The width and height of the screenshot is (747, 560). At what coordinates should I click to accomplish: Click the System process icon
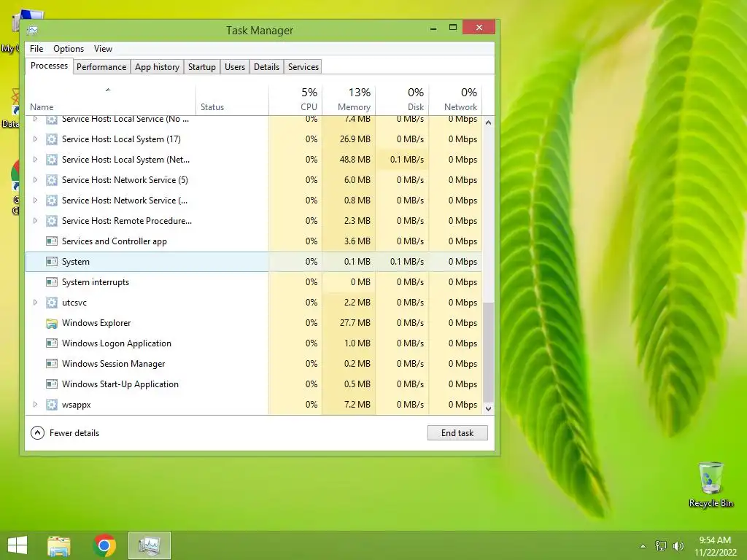(52, 262)
